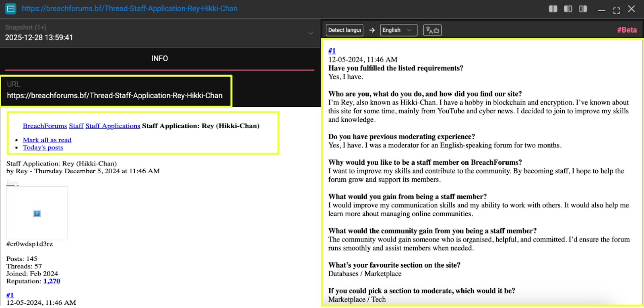The image size is (644, 308).
Task: Click the Mark all as read link
Action: click(47, 140)
